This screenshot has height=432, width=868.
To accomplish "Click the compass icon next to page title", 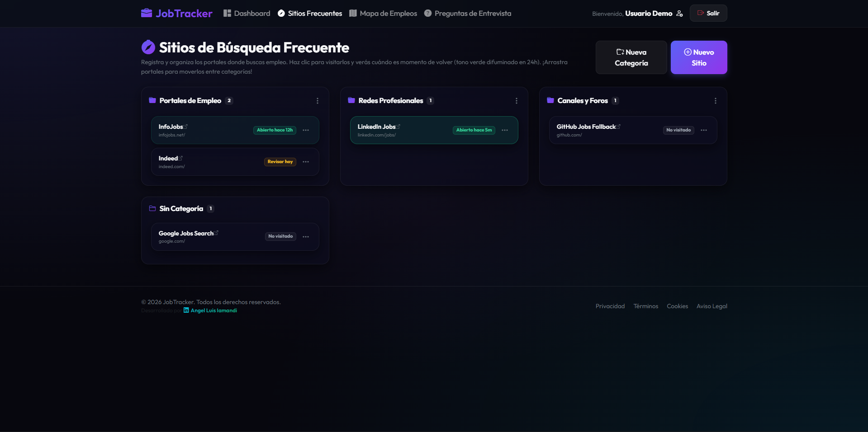I will click(x=148, y=47).
